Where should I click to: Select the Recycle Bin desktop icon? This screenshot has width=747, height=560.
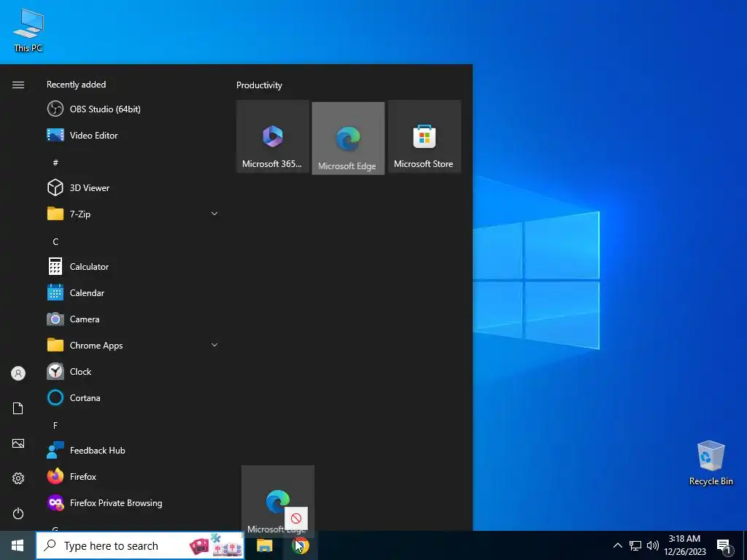coord(711,463)
